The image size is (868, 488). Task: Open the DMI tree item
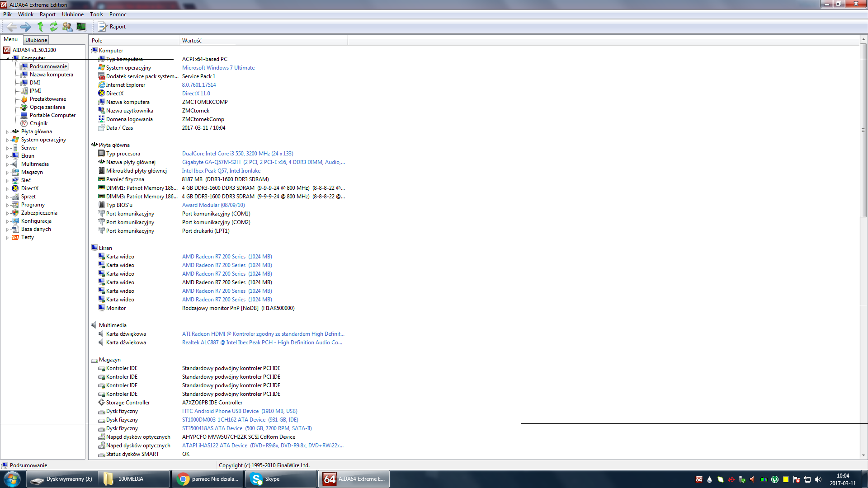[35, 83]
